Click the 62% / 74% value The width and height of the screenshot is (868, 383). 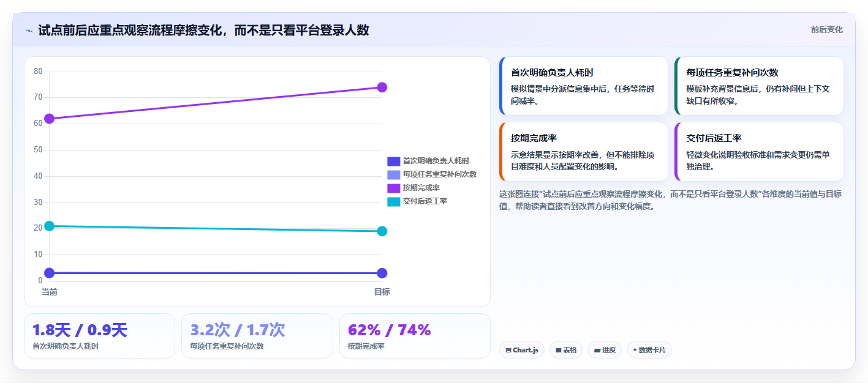pyautogui.click(x=390, y=330)
